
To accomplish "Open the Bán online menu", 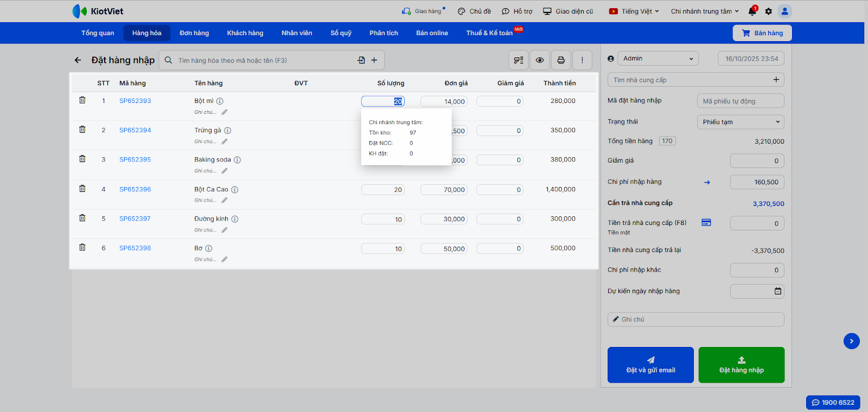I will (432, 33).
